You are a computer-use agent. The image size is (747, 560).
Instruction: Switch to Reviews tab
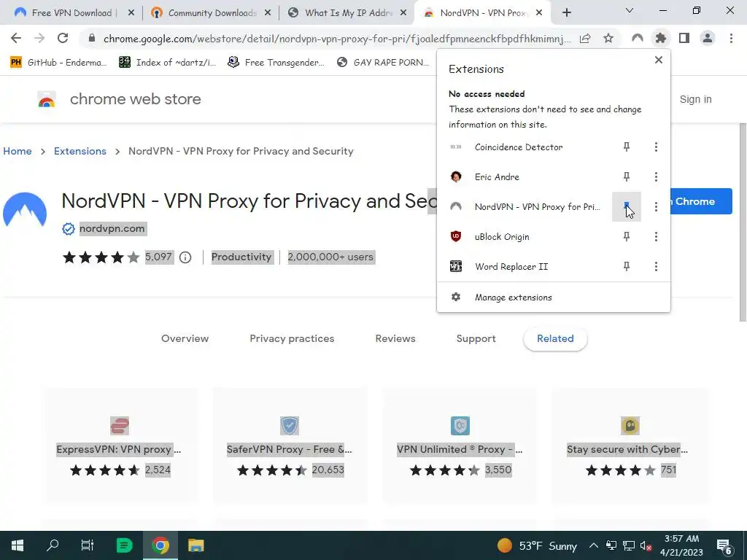click(395, 338)
